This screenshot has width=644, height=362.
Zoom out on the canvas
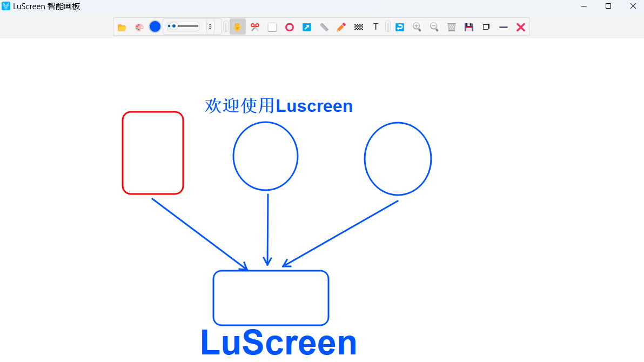coord(434,26)
